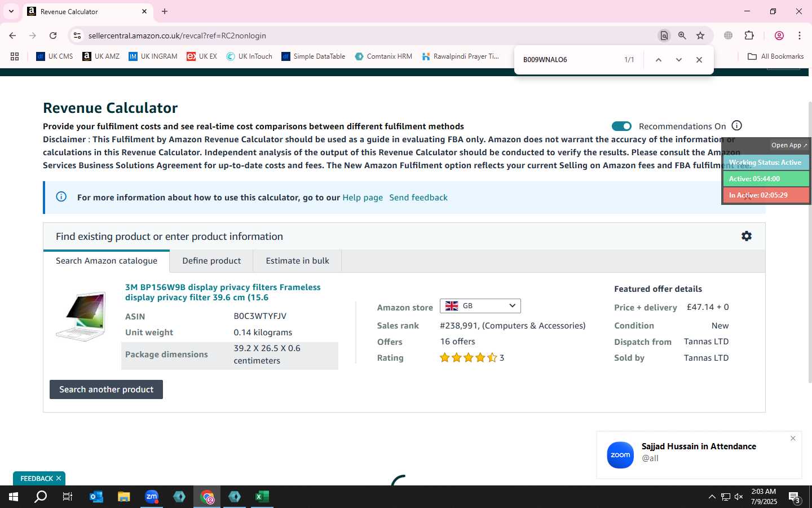The height and width of the screenshot is (508, 812).
Task: Open Simple DataTable bookmark
Action: coord(313,56)
